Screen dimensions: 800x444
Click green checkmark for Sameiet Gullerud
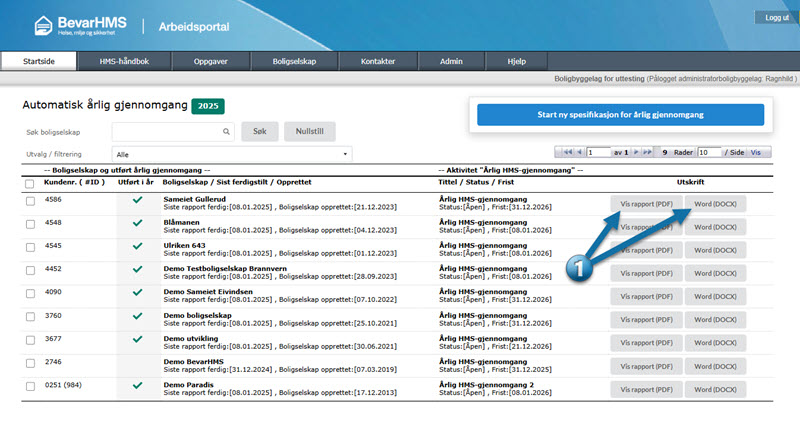[x=137, y=201]
